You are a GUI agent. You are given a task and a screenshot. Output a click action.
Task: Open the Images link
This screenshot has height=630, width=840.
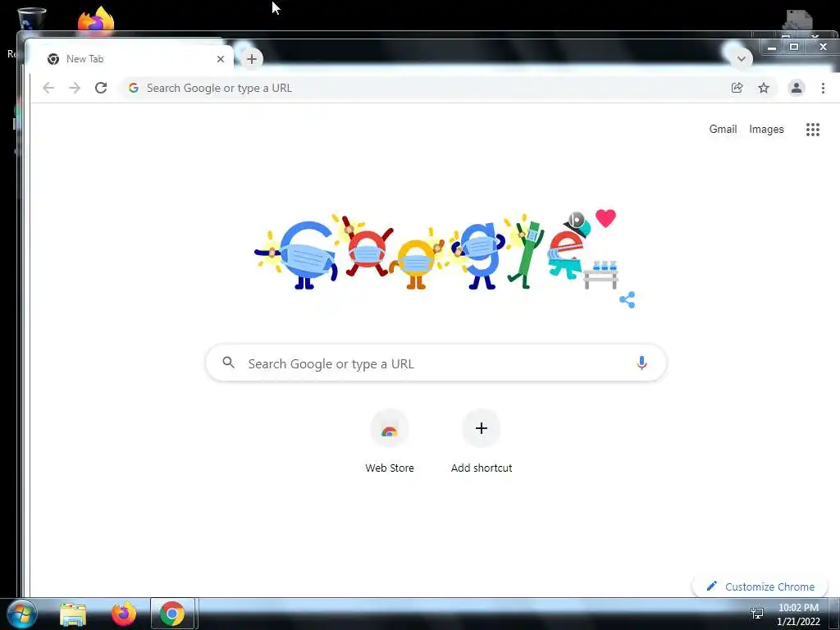click(x=766, y=129)
